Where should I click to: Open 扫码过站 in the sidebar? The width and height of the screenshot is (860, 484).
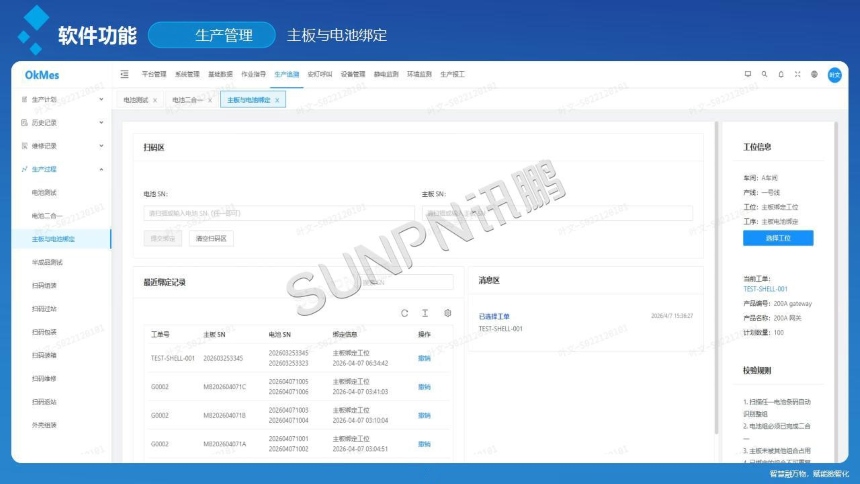44,309
